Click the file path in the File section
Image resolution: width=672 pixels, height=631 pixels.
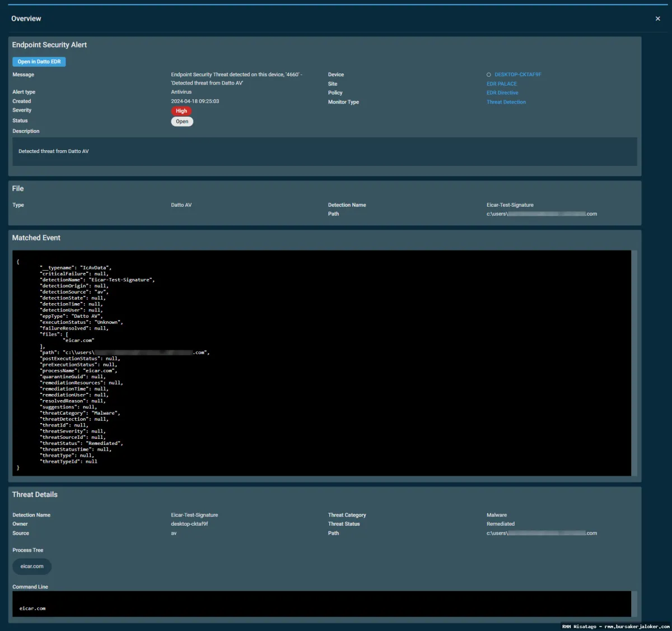pyautogui.click(x=542, y=214)
